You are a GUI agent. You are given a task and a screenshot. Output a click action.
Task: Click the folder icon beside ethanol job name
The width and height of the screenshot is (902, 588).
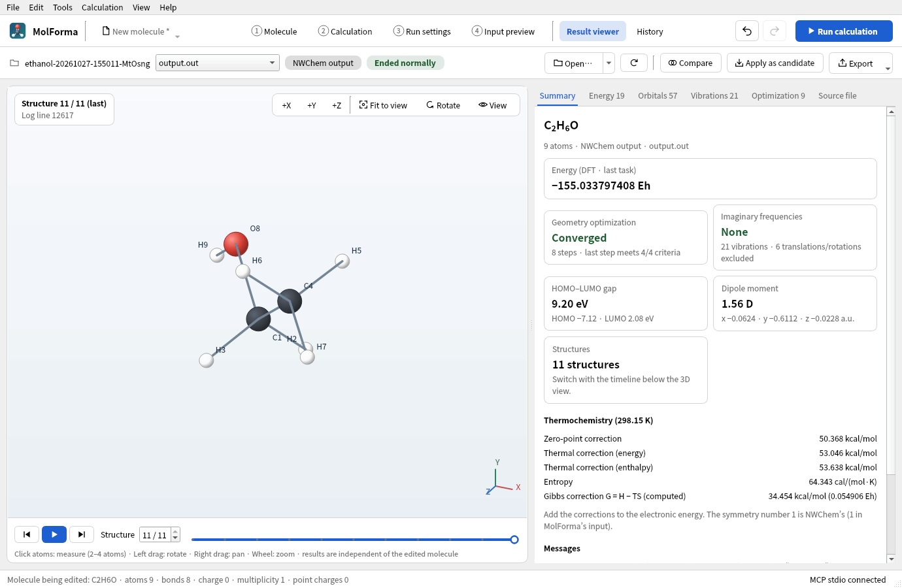[x=14, y=63]
